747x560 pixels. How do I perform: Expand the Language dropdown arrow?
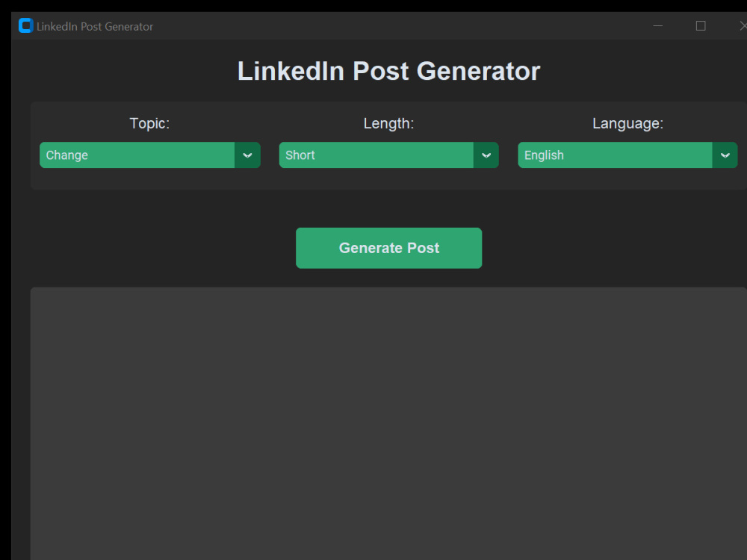tap(725, 155)
